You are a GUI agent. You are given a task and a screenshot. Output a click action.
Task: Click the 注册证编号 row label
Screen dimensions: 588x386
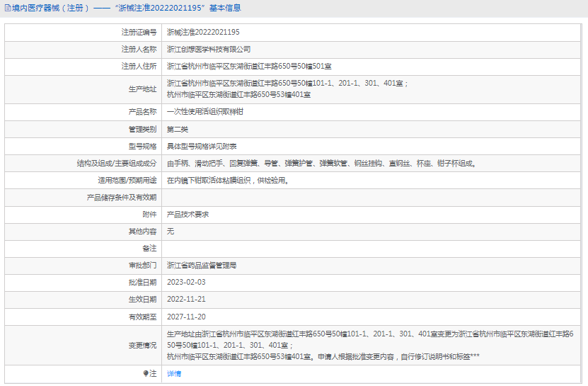click(139, 33)
